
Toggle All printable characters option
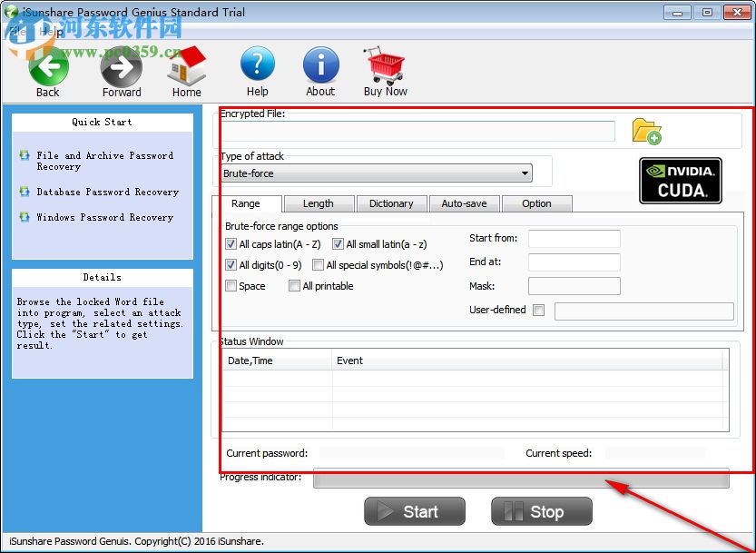click(295, 285)
